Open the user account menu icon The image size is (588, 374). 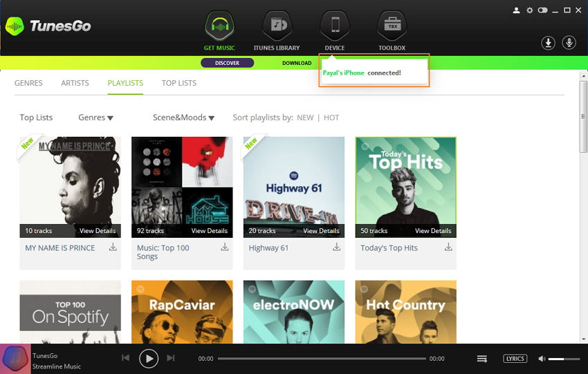coord(515,10)
